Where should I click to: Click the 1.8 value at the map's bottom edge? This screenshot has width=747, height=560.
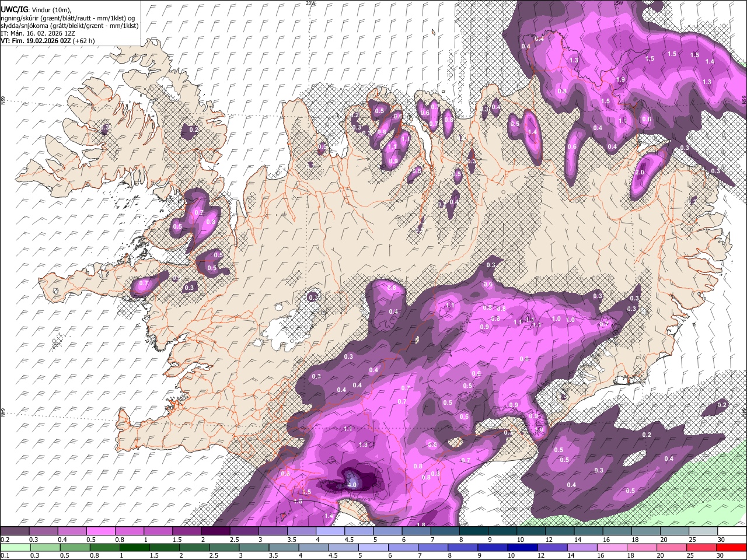click(421, 525)
